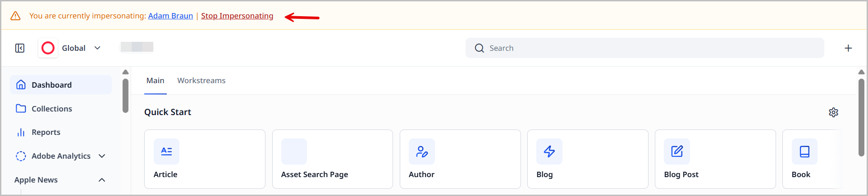This screenshot has height=196, width=868.
Task: Click the Blog lightning bolt icon
Action: click(x=549, y=151)
